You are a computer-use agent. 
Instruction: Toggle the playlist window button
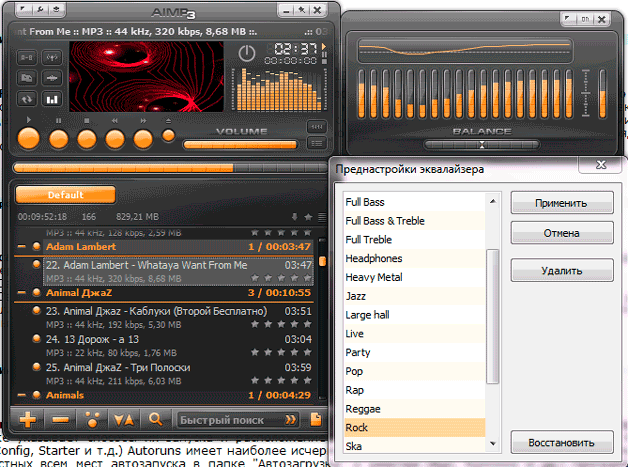point(317,141)
